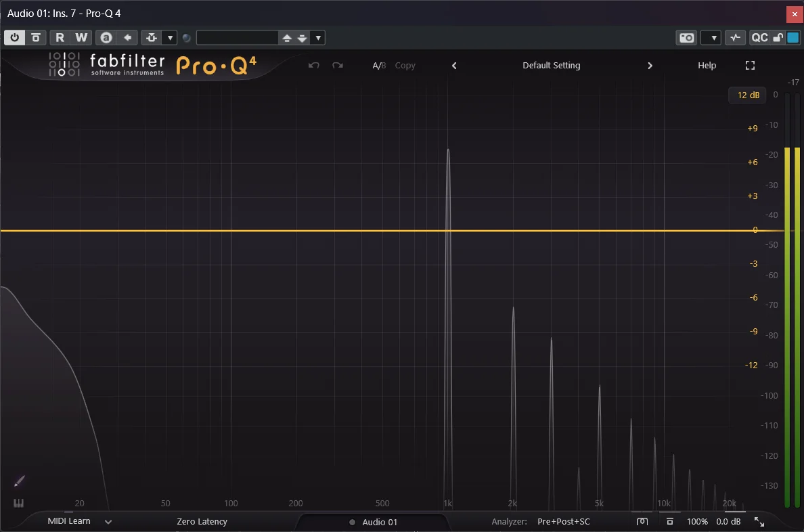Click the MIDI Learn button

pos(69,520)
